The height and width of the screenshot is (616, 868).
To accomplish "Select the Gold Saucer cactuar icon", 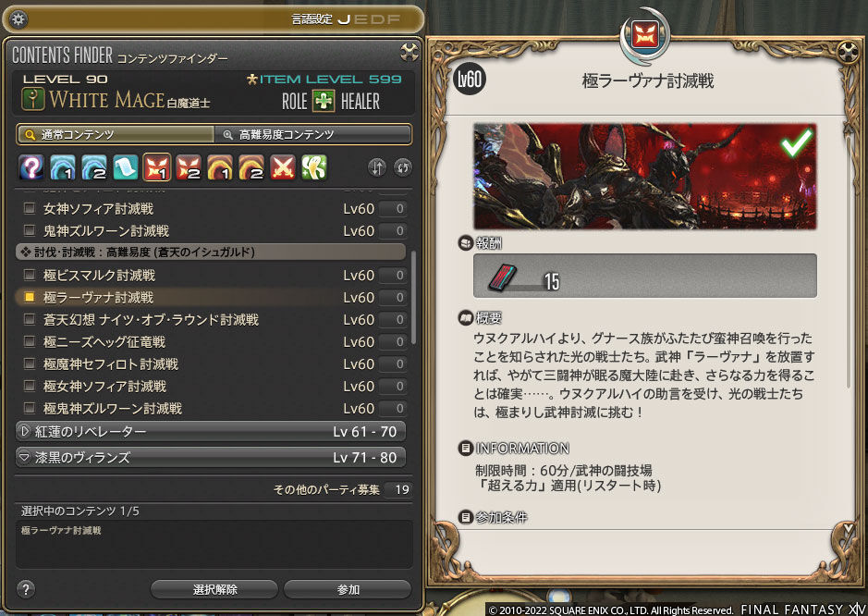I will pos(314,166).
